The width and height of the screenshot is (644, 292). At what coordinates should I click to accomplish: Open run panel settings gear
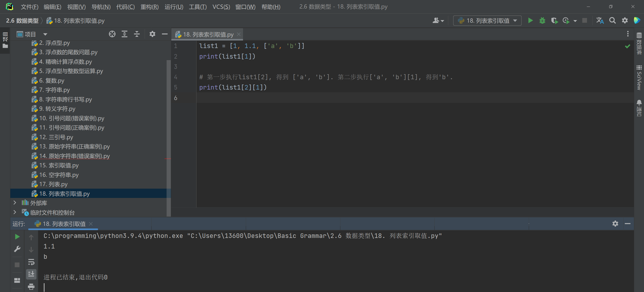point(615,224)
